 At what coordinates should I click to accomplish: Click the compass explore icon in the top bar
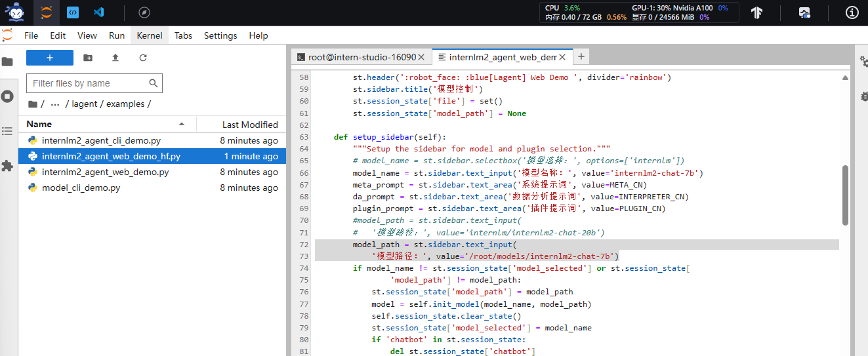(144, 12)
